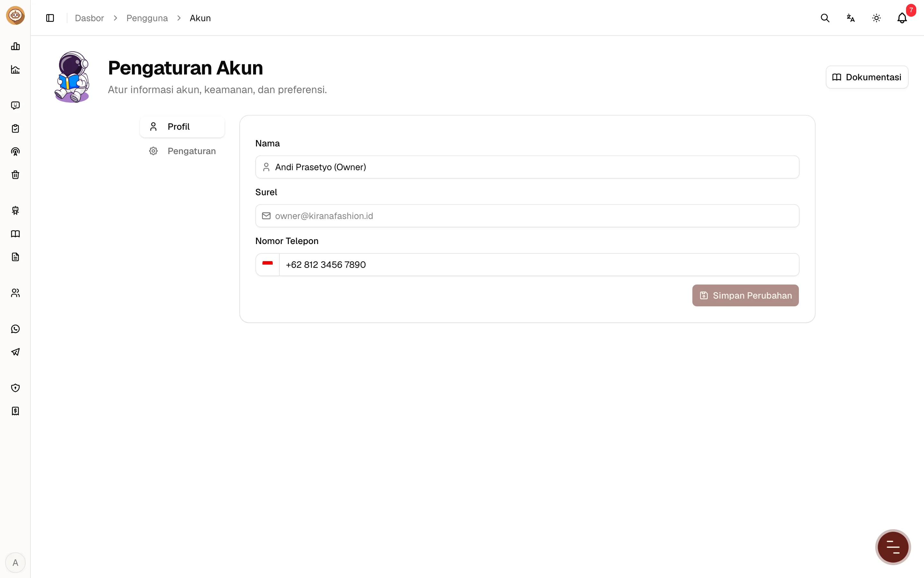Open the clipboard check icon
The width and height of the screenshot is (924, 578).
click(x=15, y=128)
